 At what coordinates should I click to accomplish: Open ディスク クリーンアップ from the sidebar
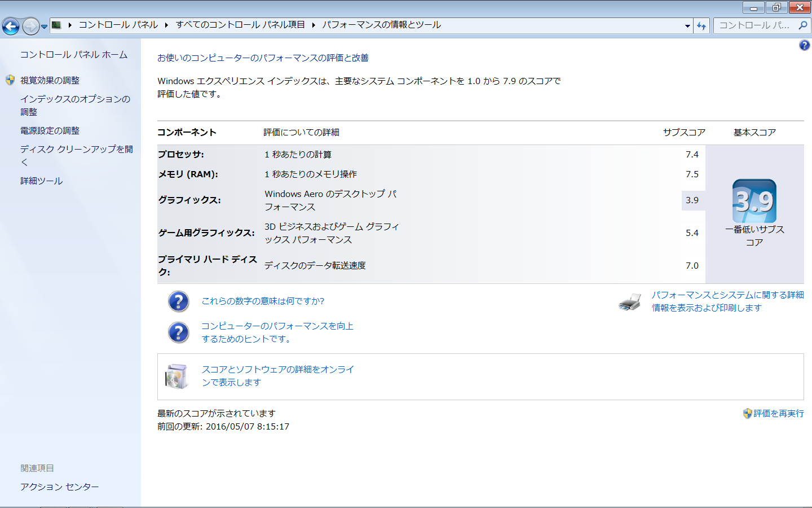point(74,148)
